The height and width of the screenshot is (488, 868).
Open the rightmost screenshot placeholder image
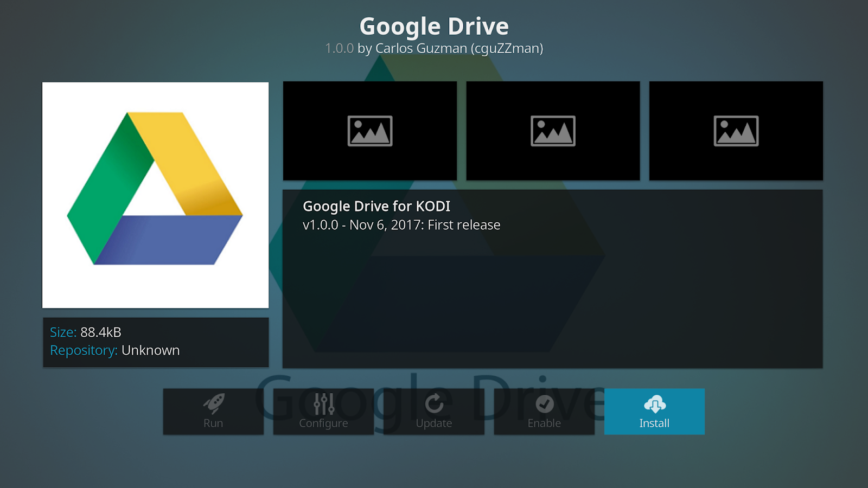736,130
